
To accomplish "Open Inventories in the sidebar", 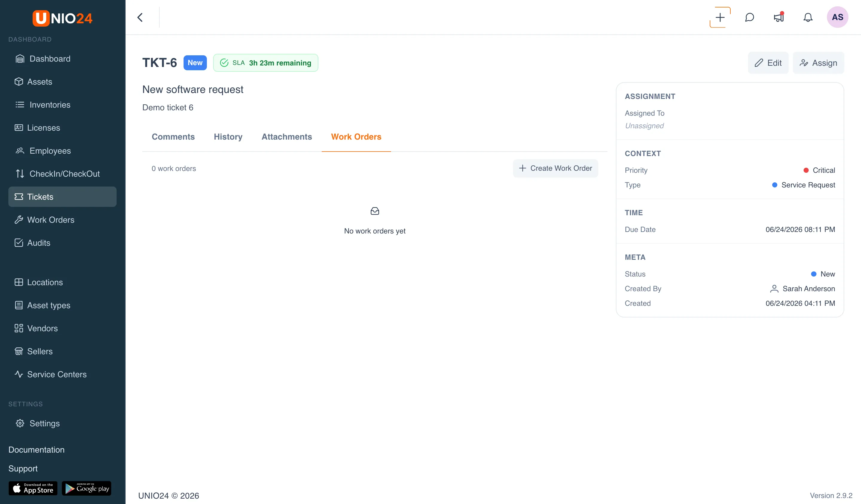I will point(62,105).
